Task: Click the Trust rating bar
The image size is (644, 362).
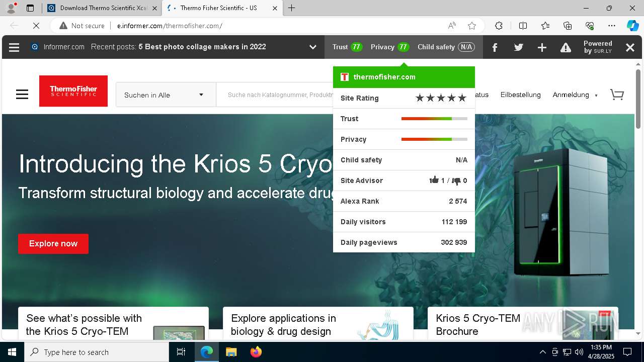Action: (x=434, y=119)
